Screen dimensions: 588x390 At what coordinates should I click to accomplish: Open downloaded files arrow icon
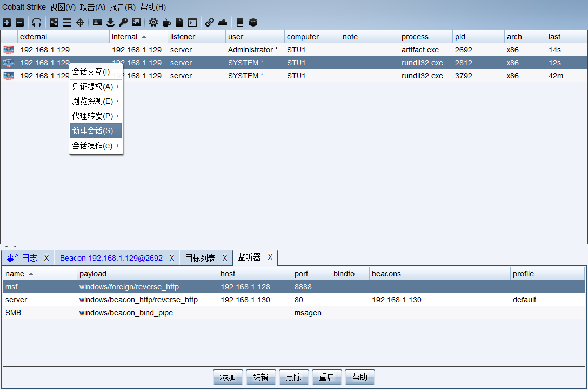pyautogui.click(x=110, y=23)
